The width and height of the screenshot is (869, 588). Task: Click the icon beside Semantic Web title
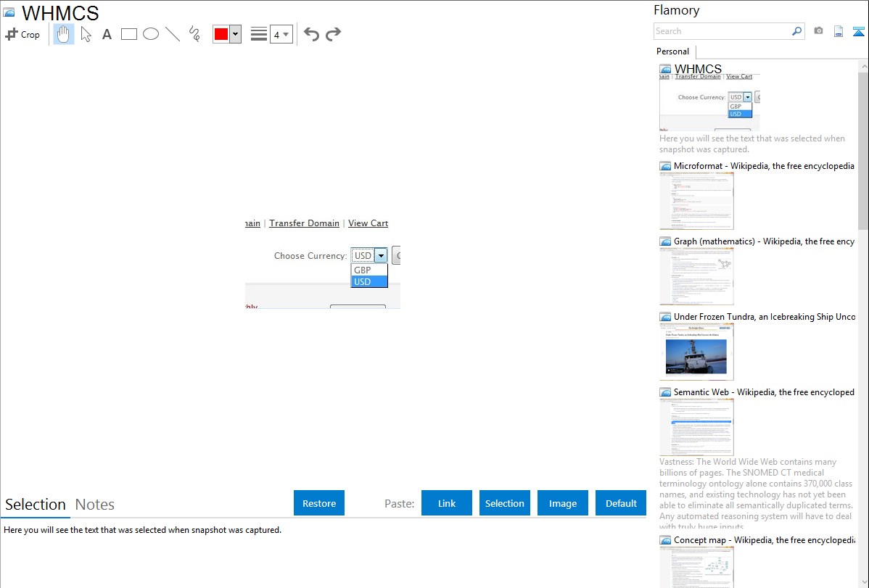(x=665, y=392)
